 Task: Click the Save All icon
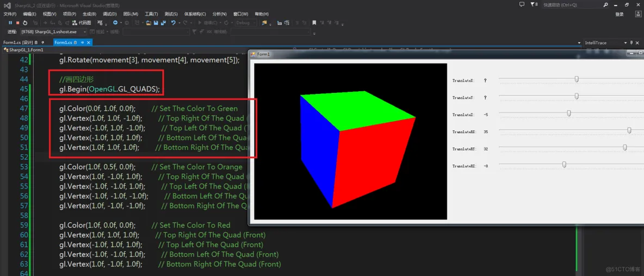(164, 23)
